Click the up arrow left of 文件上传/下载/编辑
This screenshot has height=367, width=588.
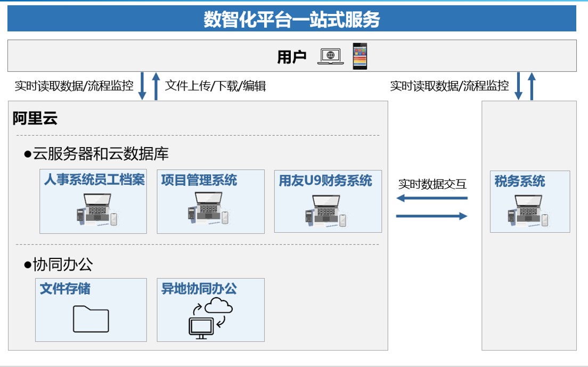(156, 86)
